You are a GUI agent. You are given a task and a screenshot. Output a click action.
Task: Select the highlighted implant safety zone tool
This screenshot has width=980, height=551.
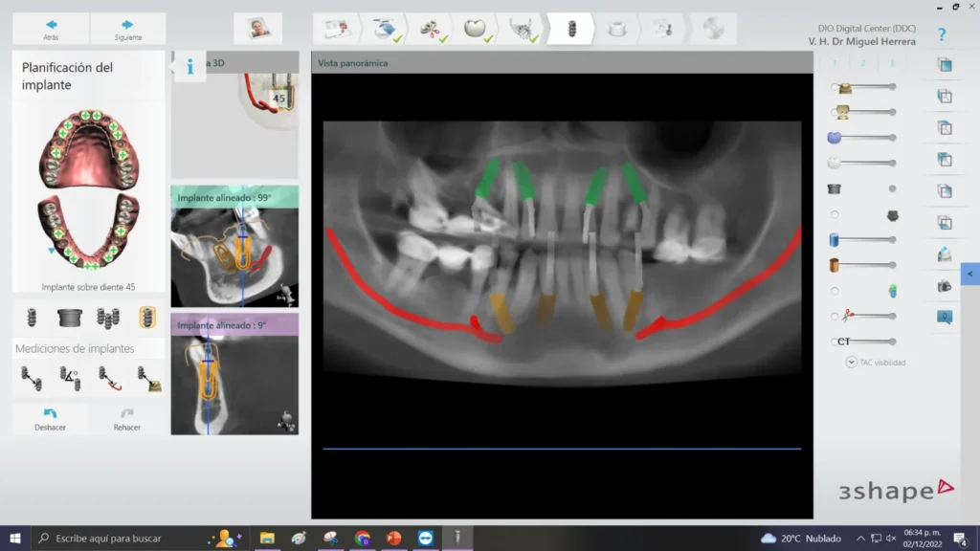[146, 318]
